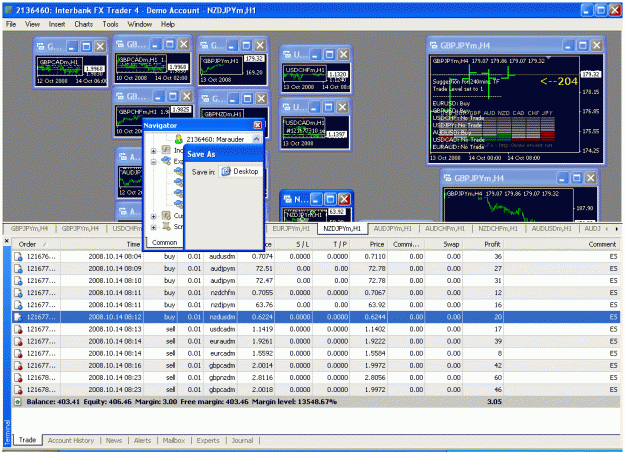Viewport: 625px width, 452px height.
Task: Click the sell order icon in usdcadm row
Action: click(18, 329)
